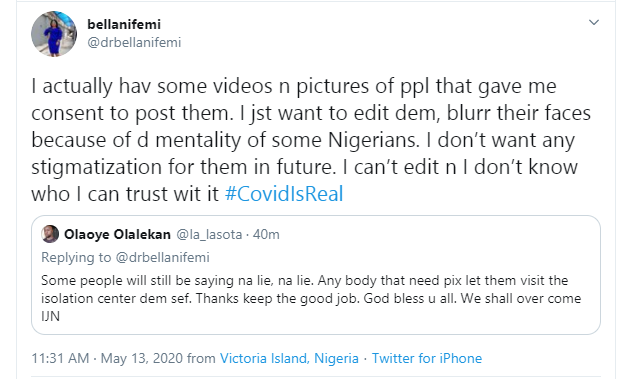622x379 pixels.
Task: Click the 'stigmatization for them in future' line
Action: [304, 167]
